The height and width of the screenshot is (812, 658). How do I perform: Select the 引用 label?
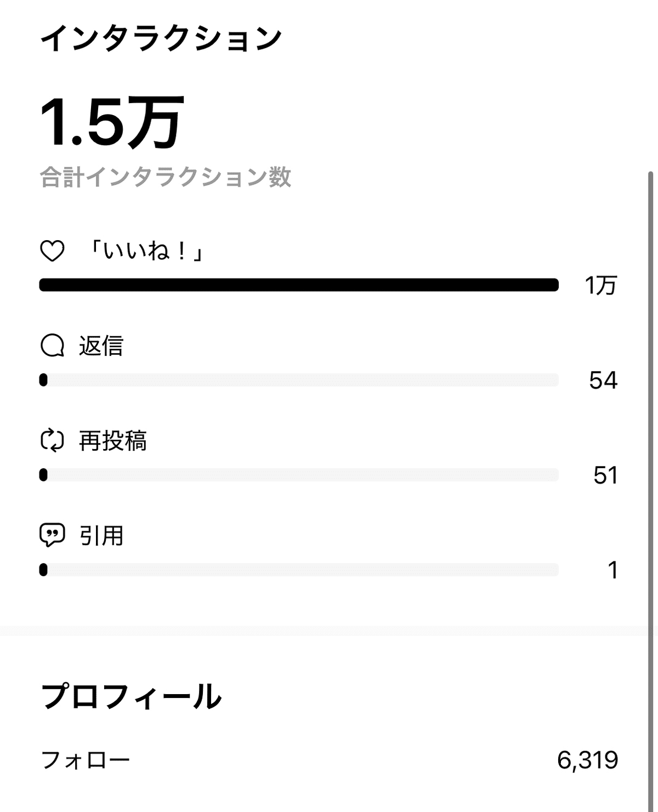pos(101,536)
